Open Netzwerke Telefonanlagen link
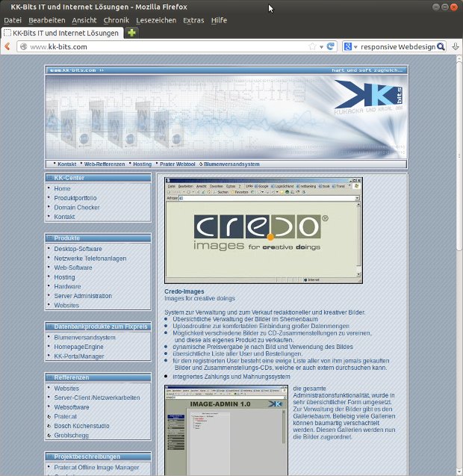463x476 pixels. pyautogui.click(x=90, y=259)
